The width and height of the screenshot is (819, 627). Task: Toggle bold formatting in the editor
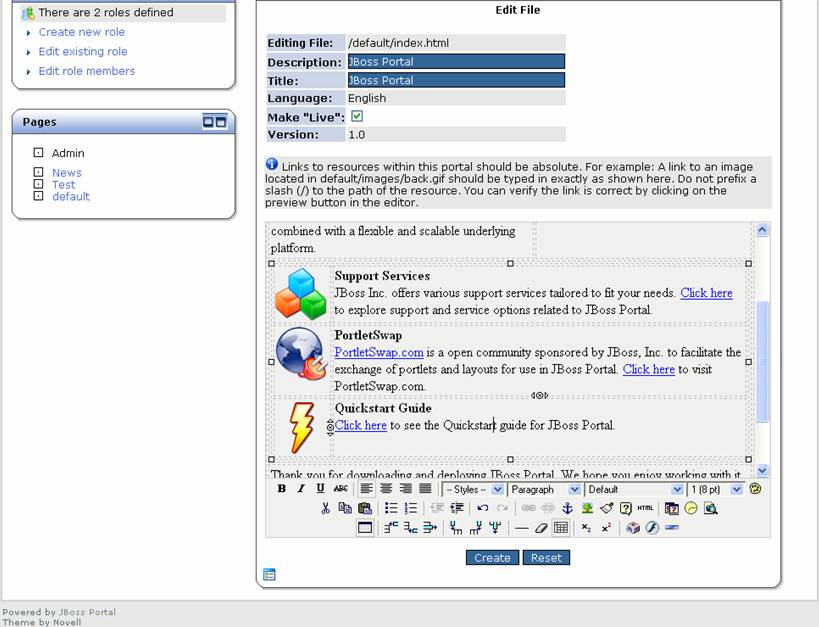coord(282,489)
